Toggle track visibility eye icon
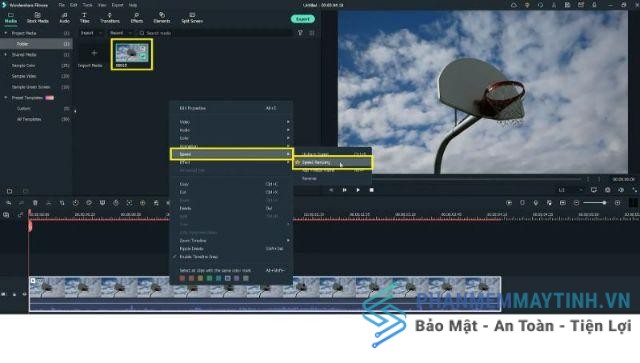The image size is (640, 363). (x=24, y=294)
